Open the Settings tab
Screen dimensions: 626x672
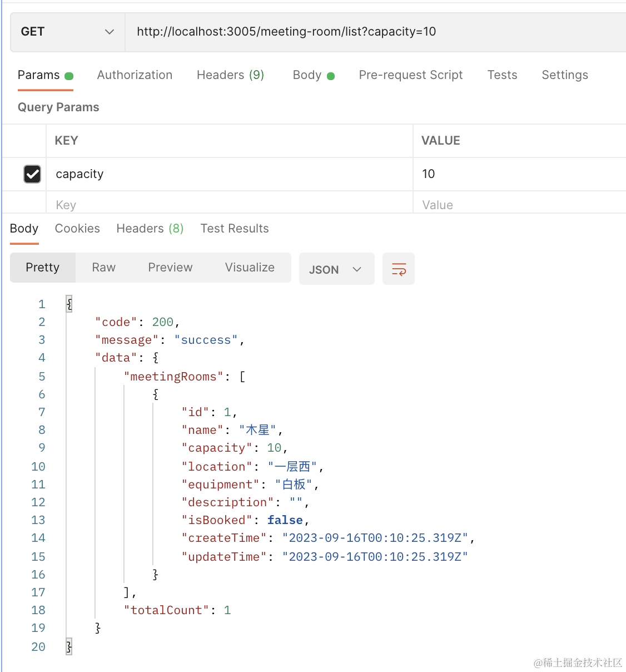point(564,75)
